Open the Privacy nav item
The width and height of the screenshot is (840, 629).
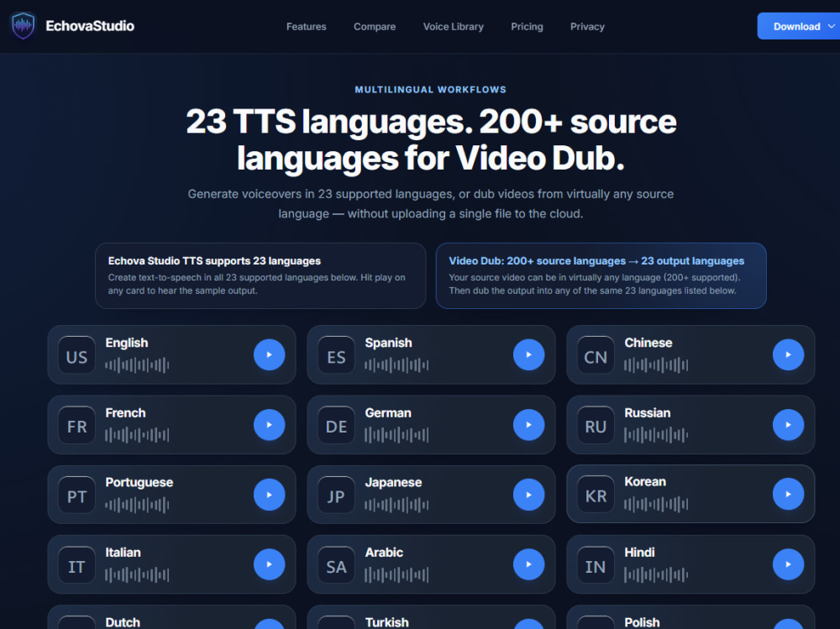click(587, 26)
